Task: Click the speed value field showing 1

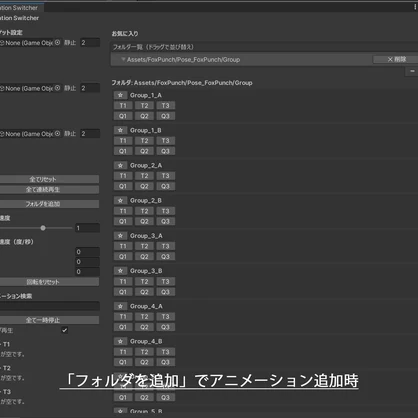Action: [x=87, y=228]
